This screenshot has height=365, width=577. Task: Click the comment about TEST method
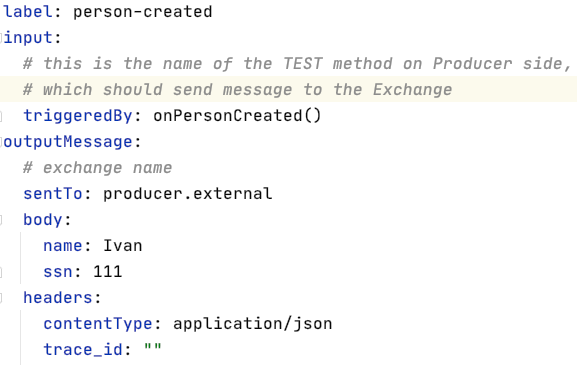(x=297, y=64)
